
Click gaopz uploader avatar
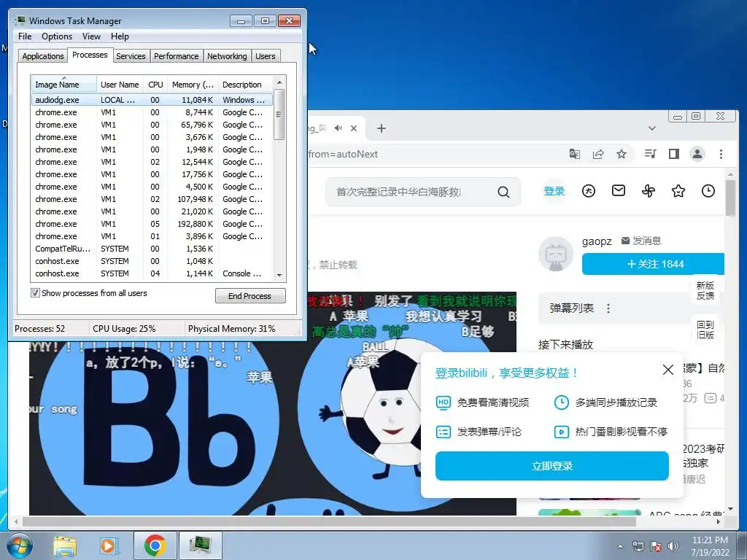pos(555,253)
